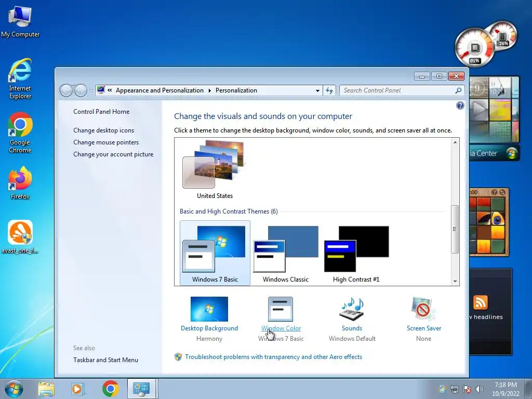532x399 pixels.
Task: Click the Windows Start orb
Action: click(14, 389)
